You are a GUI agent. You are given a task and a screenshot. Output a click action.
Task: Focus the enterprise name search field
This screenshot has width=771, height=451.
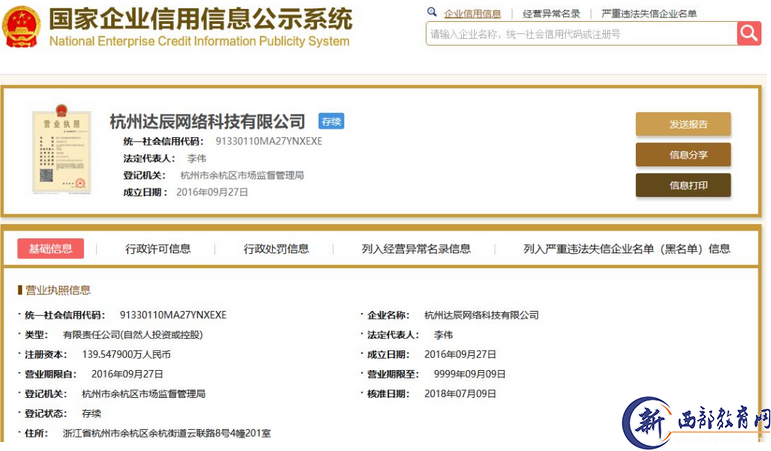[581, 34]
